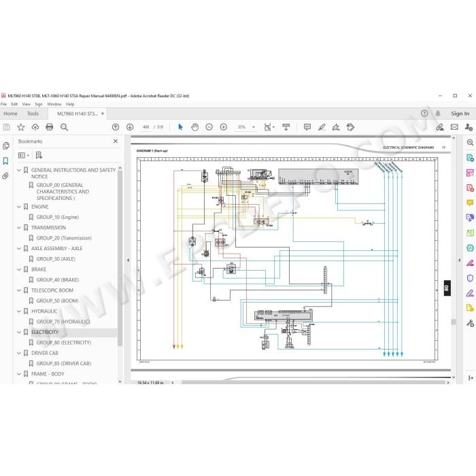The image size is (476, 476).
Task: Click the Sign In link
Action: (460, 114)
